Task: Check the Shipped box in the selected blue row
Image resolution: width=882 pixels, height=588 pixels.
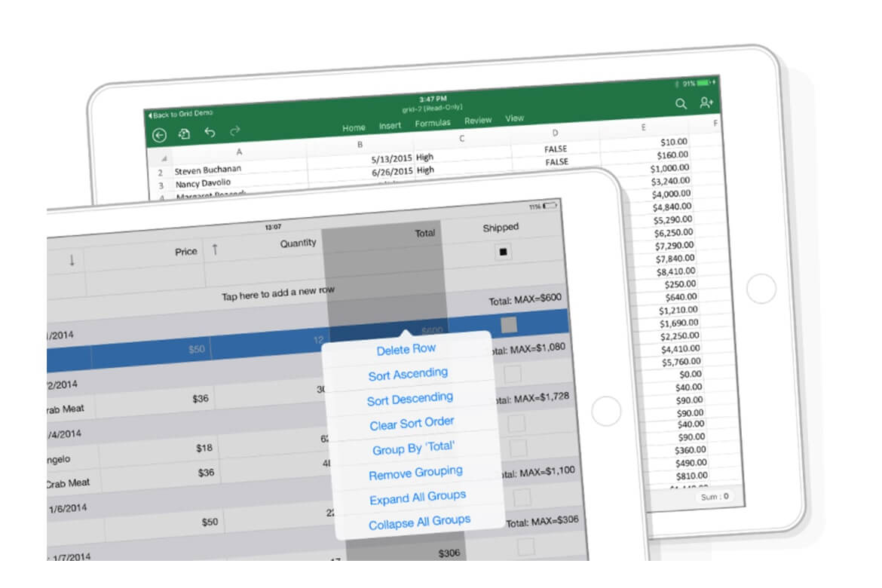Action: 510,325
